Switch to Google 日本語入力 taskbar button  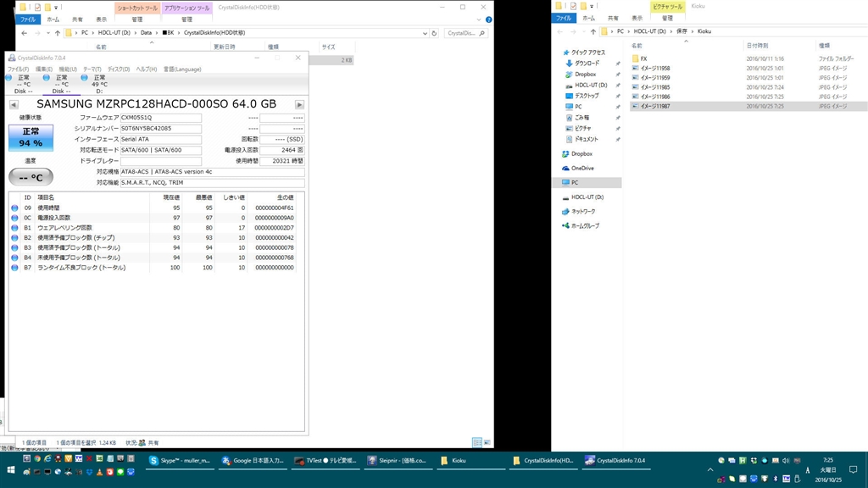[x=253, y=461]
